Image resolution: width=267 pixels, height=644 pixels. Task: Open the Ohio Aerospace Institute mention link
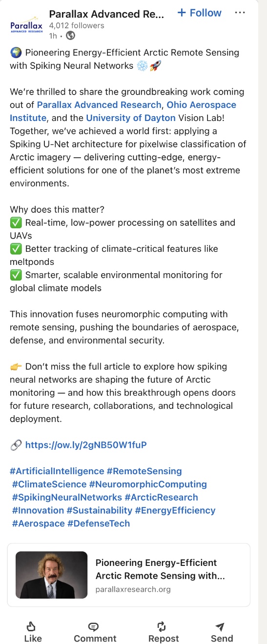(123, 111)
